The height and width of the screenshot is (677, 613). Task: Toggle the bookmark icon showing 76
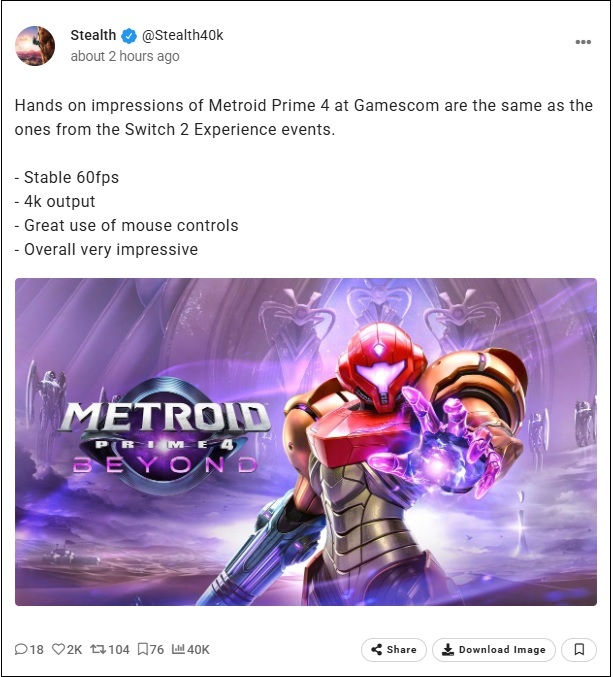click(142, 649)
